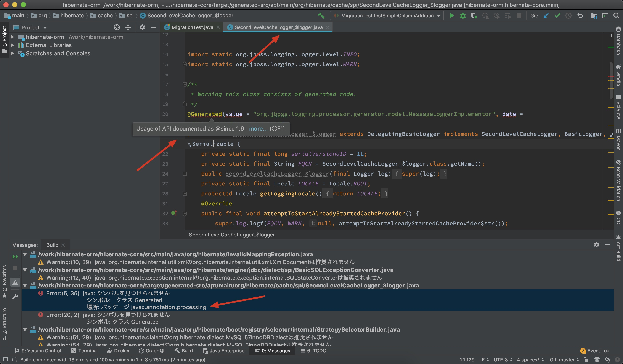Click Rerun double-arrow icon in Messages panel

click(x=15, y=257)
